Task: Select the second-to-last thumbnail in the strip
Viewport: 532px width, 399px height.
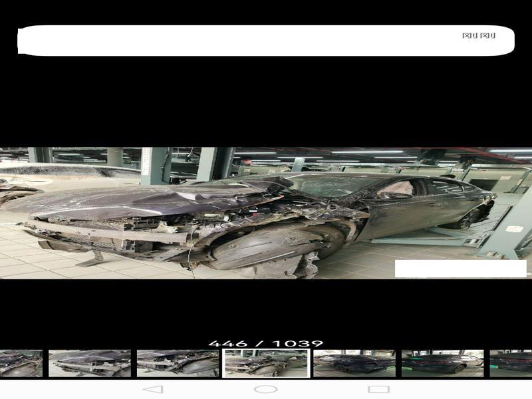Action: point(442,364)
